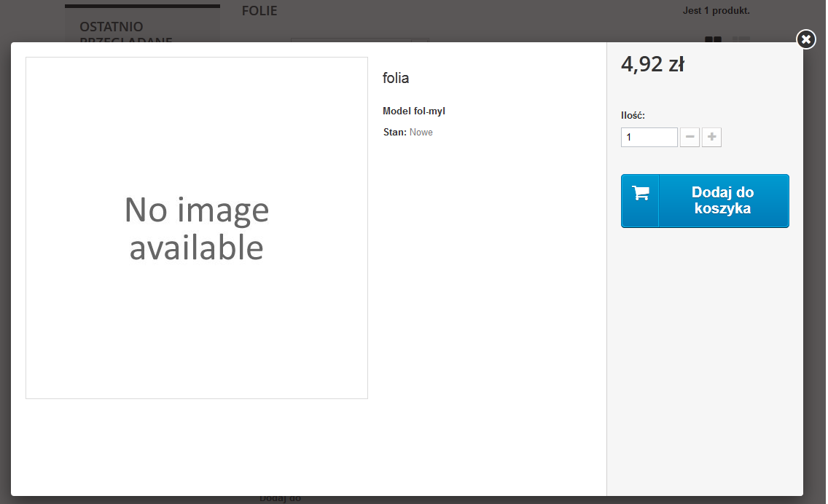
Task: Switch to grid view icon behind popup
Action: (x=713, y=39)
